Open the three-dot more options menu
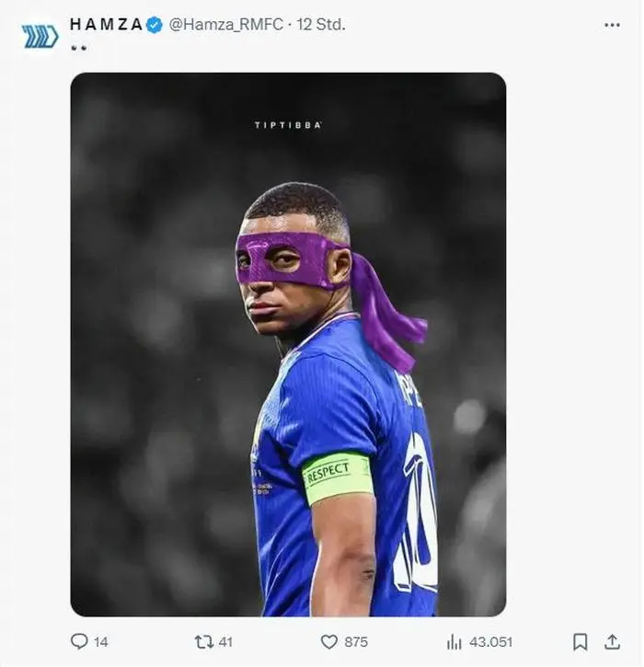644x667 pixels. (612, 25)
